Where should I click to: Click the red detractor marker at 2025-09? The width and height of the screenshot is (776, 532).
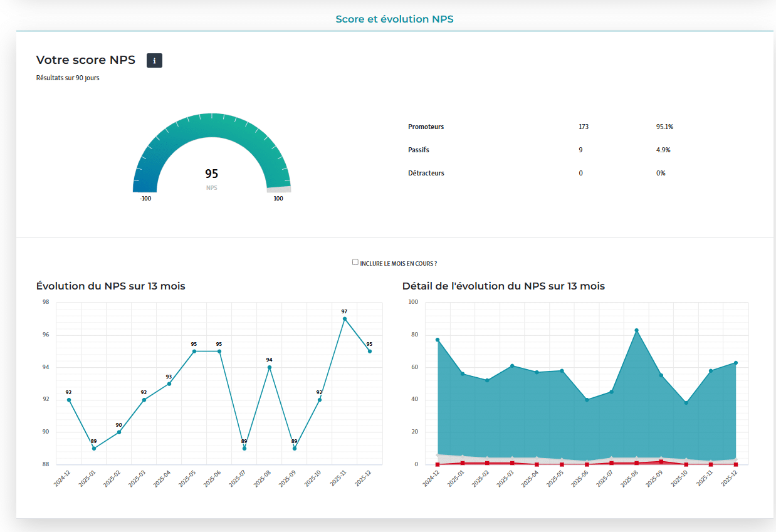tap(661, 462)
